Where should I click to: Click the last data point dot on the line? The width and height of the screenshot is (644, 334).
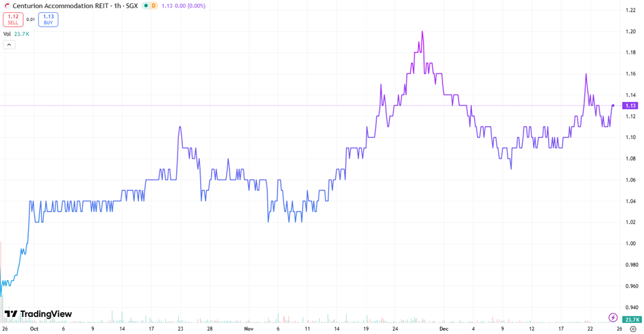click(x=613, y=106)
